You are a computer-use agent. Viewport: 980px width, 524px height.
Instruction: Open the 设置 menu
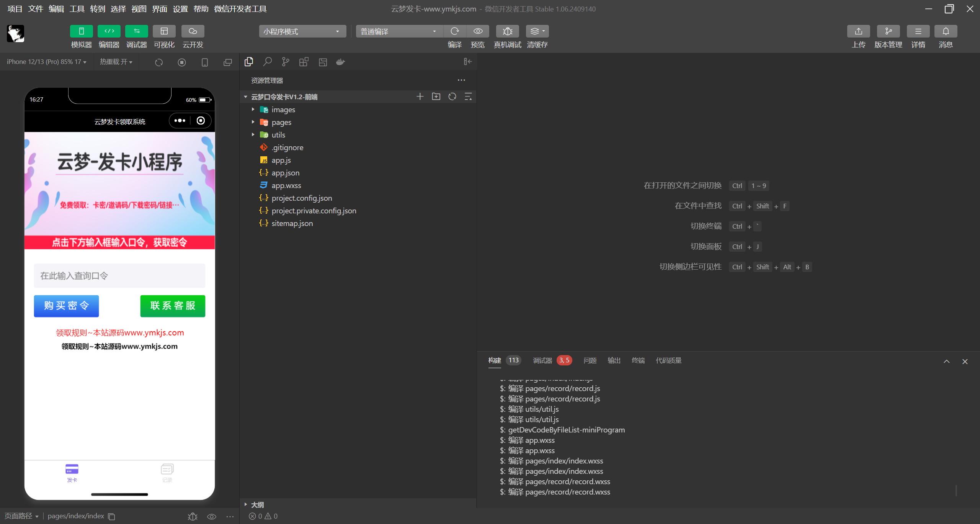[x=180, y=9]
